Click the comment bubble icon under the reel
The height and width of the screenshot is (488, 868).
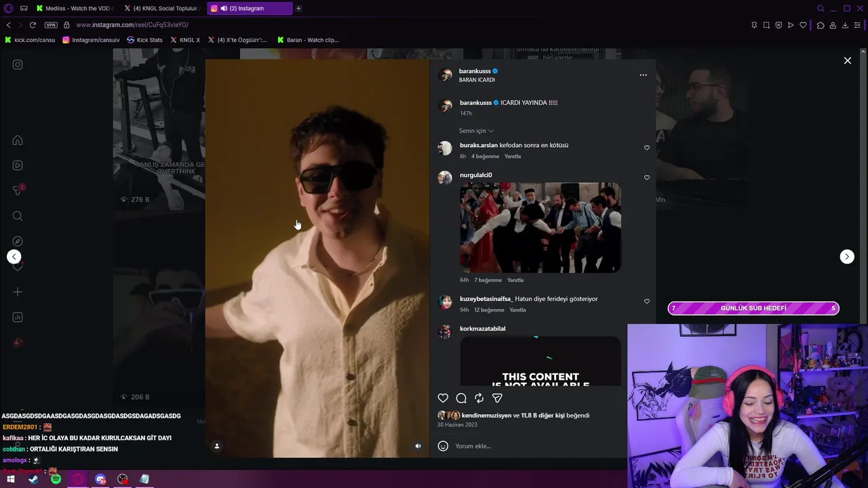tap(461, 398)
